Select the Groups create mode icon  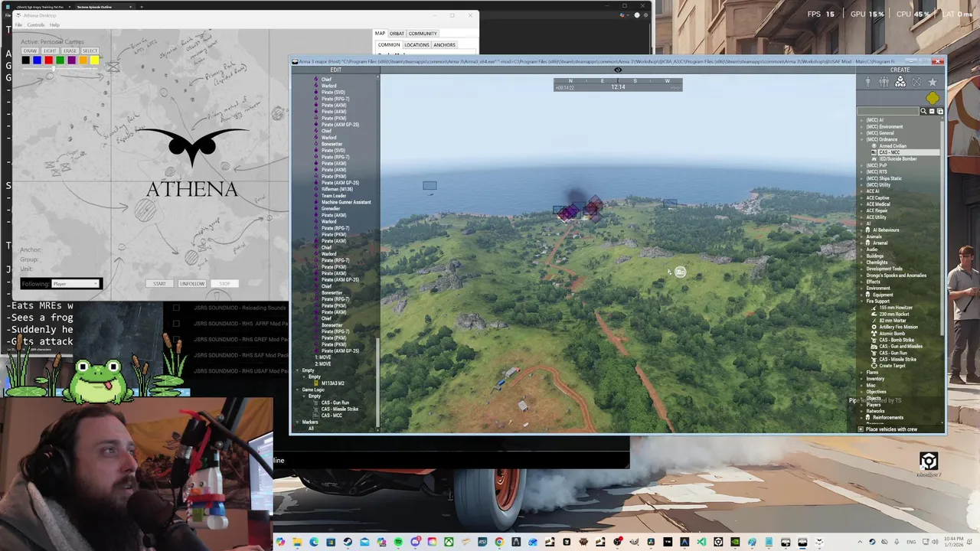[x=884, y=82]
